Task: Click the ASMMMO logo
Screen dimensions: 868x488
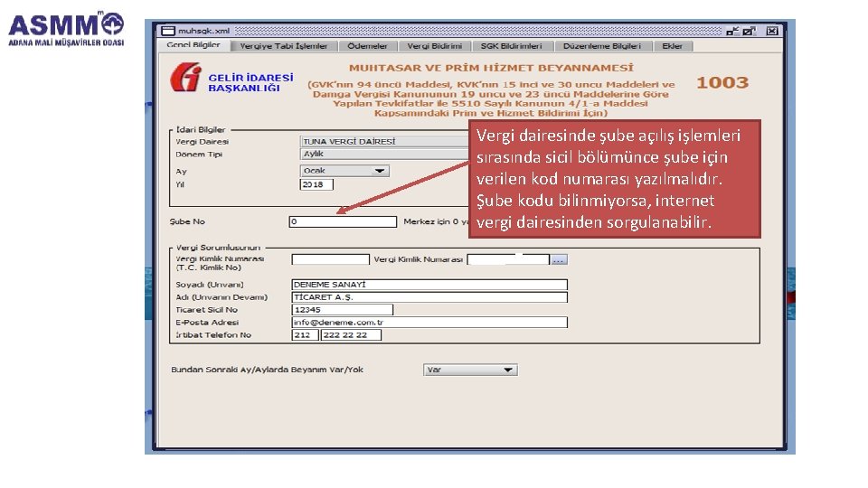Action: point(66,28)
